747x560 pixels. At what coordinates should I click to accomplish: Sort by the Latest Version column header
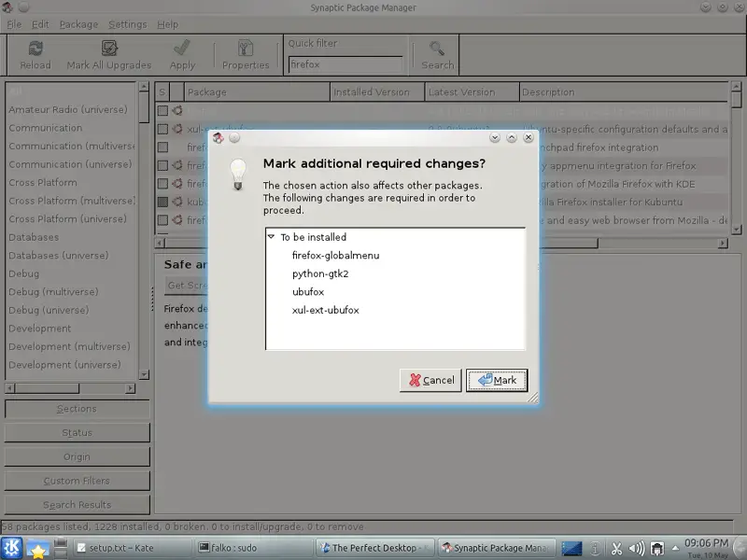coord(472,91)
